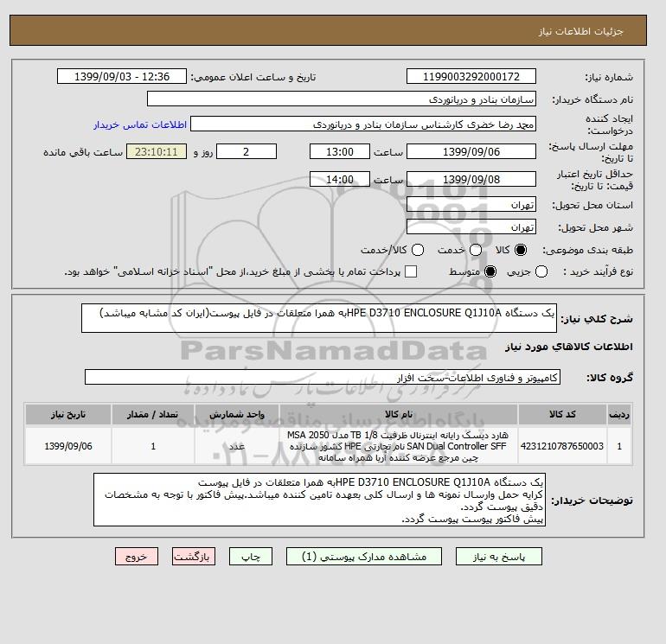
Task: Click the چاپ print button
Action: (251, 557)
